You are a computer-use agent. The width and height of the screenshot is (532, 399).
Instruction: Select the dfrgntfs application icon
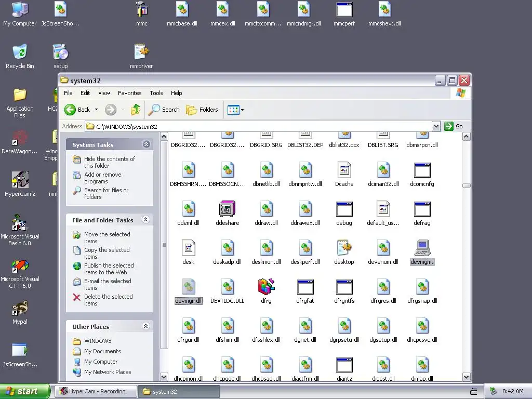point(344,287)
